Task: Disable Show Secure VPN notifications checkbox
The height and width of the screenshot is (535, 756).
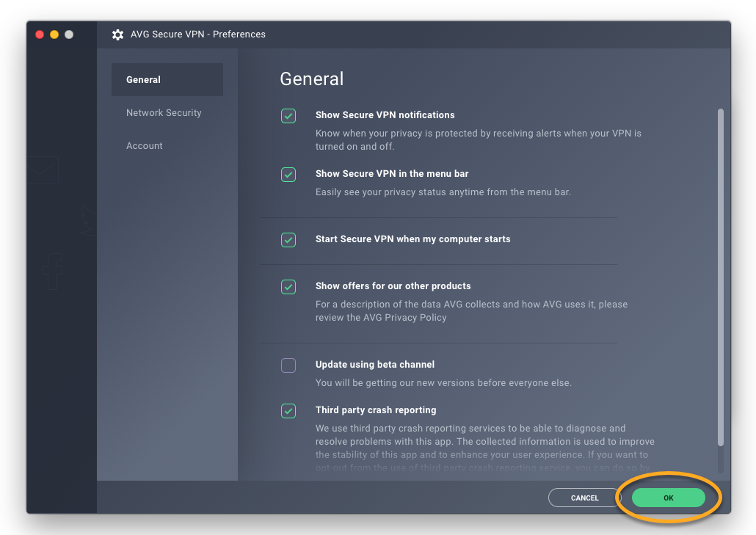Action: (288, 116)
